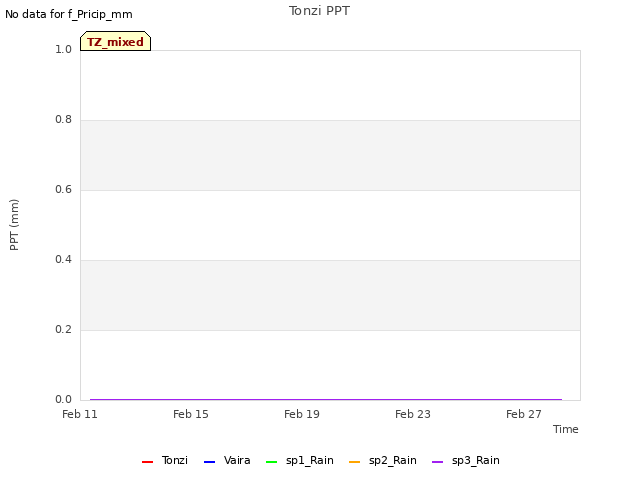Click the 0.0 y-axis tick label
The height and width of the screenshot is (480, 640).
point(63,399)
